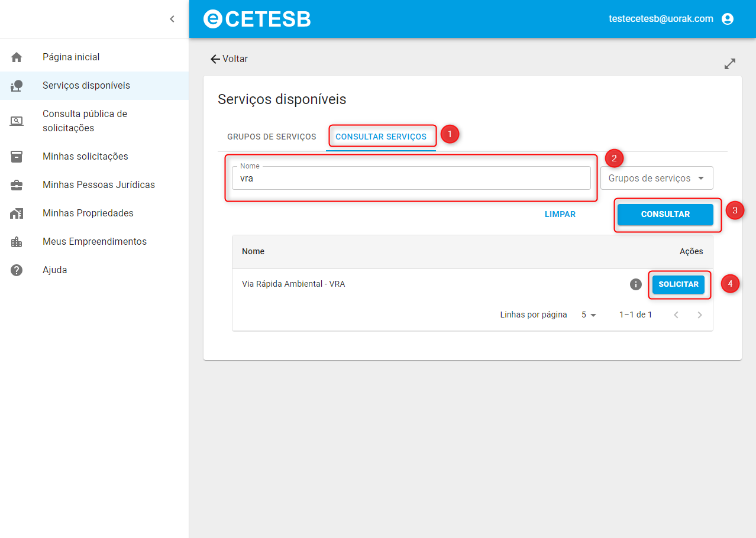Image resolution: width=756 pixels, height=538 pixels.
Task: Click the Nome search input field
Action: (x=411, y=178)
